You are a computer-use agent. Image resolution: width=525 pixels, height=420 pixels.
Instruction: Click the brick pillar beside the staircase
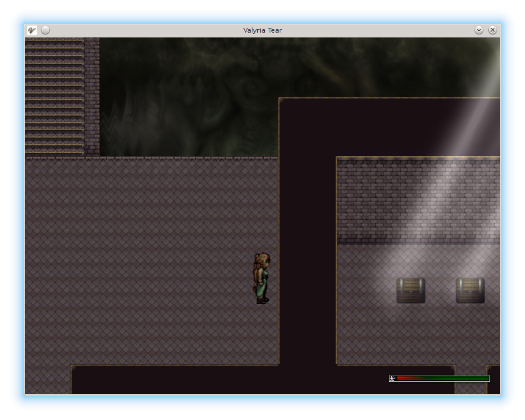(x=91, y=95)
